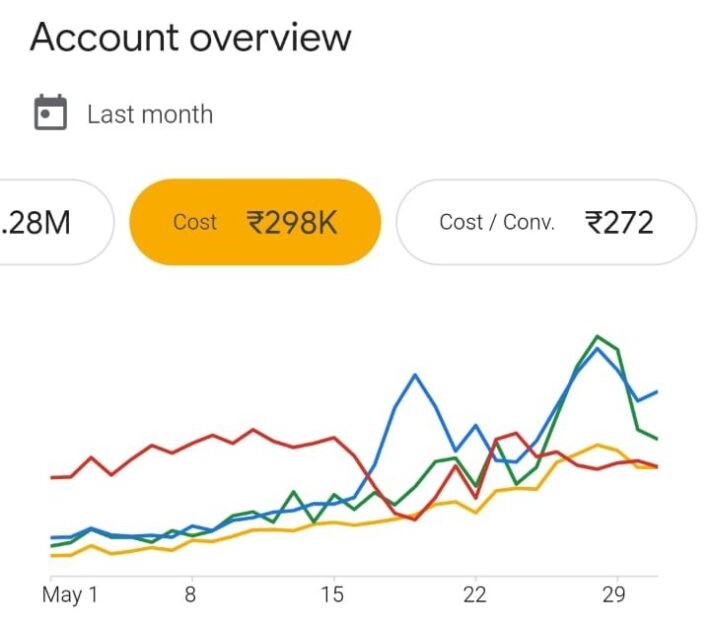Click the blue line's right end point
The width and height of the screenshot is (710, 644).
pyautogui.click(x=657, y=392)
